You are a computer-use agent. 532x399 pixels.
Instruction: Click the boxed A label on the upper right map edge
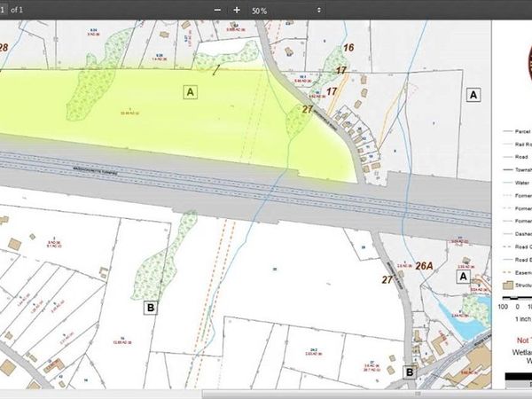473,95
